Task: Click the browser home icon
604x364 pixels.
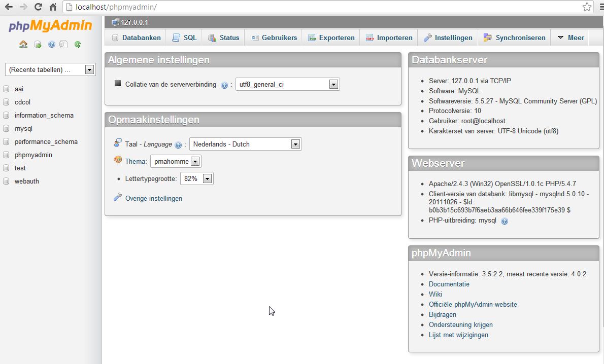Action: pos(53,7)
